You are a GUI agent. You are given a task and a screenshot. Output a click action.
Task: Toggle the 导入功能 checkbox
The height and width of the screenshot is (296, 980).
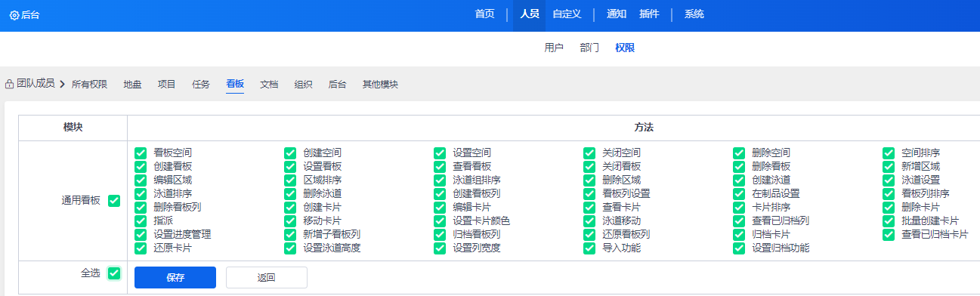coord(589,248)
